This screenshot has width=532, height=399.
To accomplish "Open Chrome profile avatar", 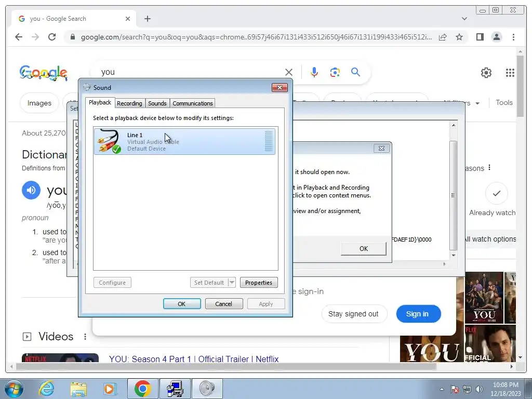I will [497, 37].
